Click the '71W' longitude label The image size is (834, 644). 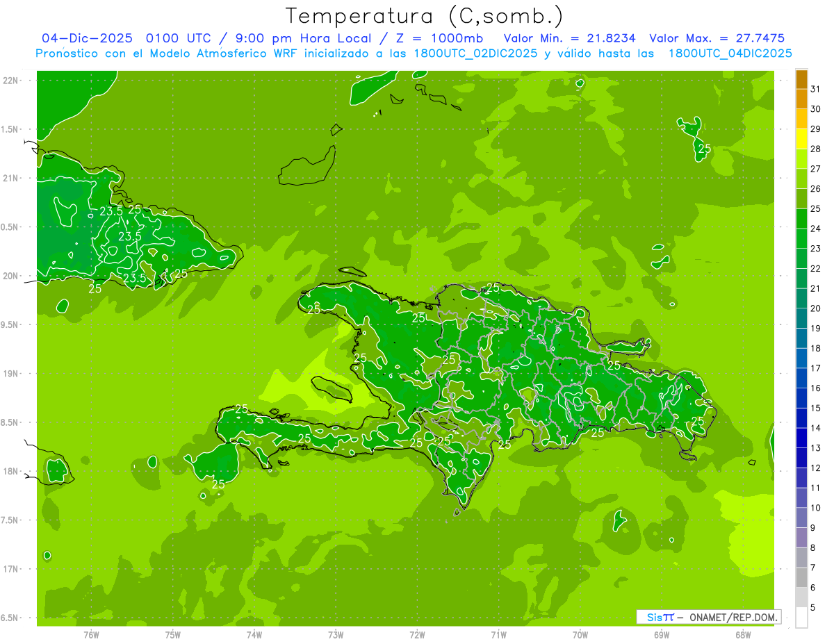pos(498,634)
